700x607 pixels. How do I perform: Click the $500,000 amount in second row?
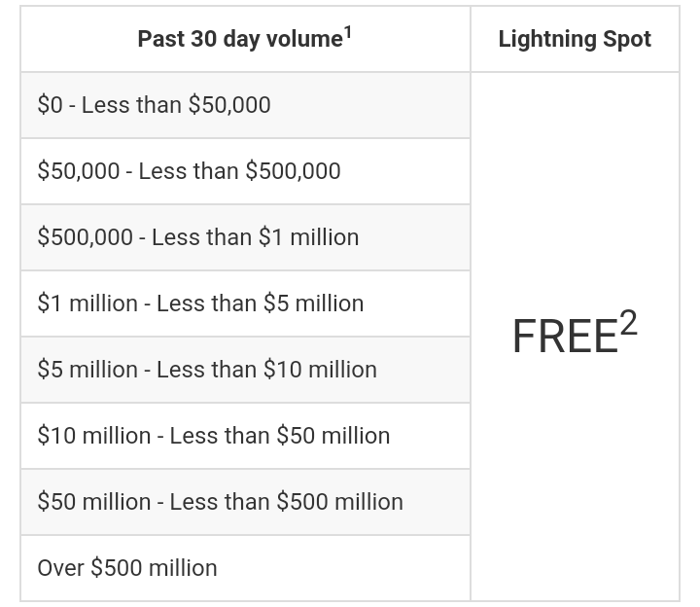(x=294, y=171)
